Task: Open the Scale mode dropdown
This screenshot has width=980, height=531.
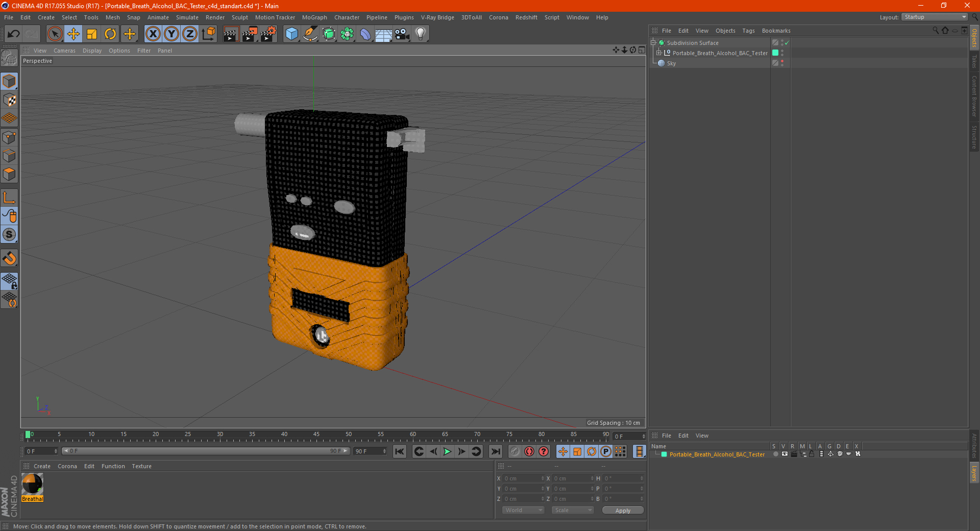Action: point(573,510)
